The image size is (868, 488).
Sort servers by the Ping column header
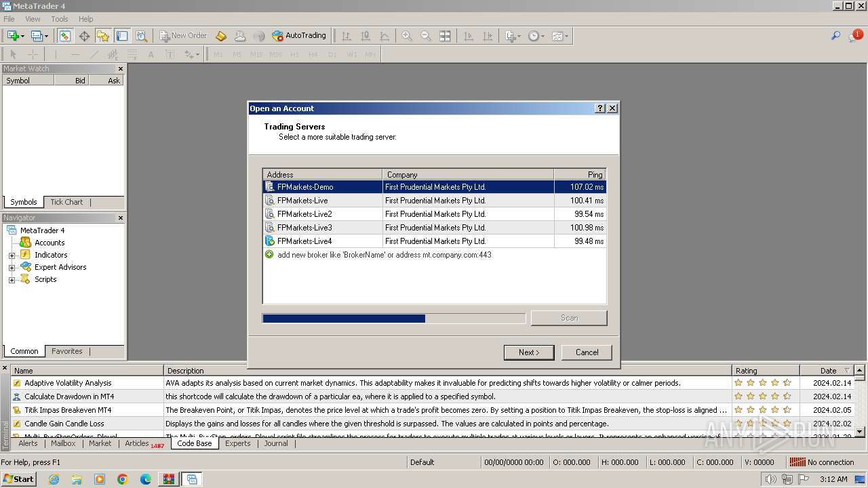pos(580,174)
